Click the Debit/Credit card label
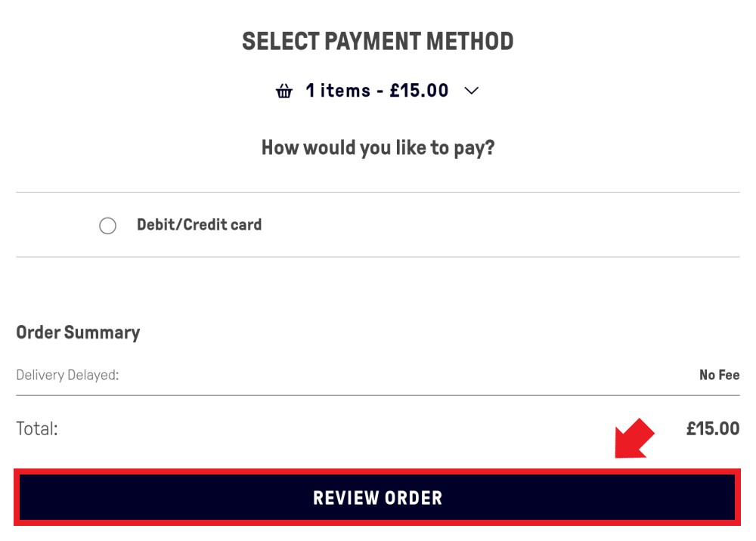 pyautogui.click(x=199, y=224)
